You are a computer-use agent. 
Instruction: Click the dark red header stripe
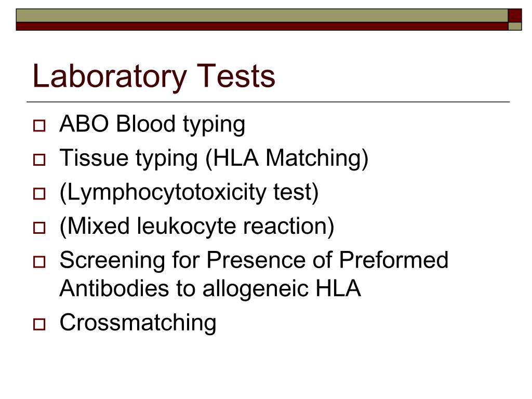point(262,26)
